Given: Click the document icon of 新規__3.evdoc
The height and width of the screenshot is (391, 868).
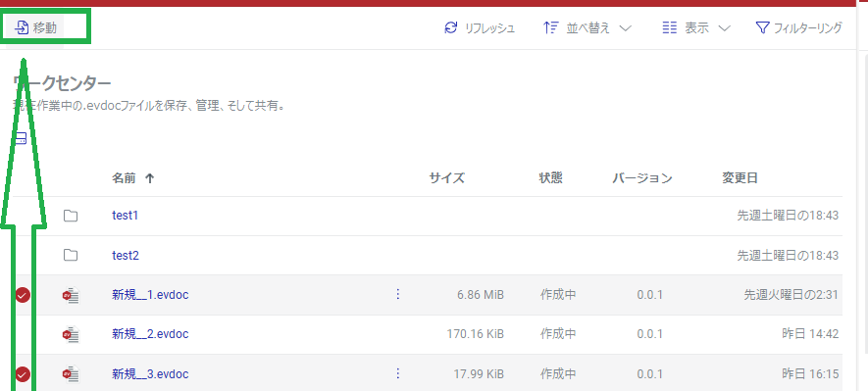Looking at the screenshot, I should (x=71, y=375).
